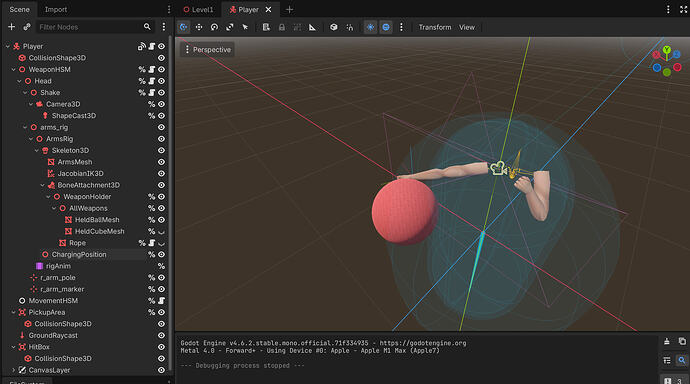
Task: Click the magnifier icon in Filter Nodes
Action: 147,27
